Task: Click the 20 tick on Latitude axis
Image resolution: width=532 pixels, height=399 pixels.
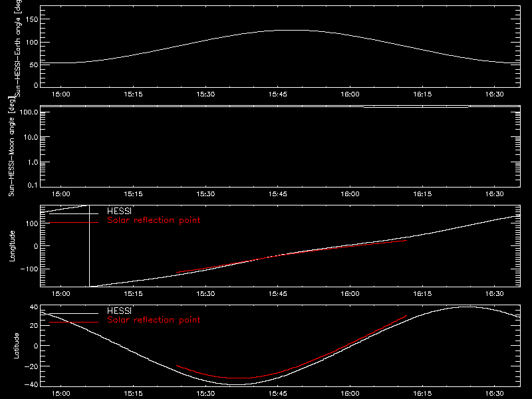Action: pos(34,325)
